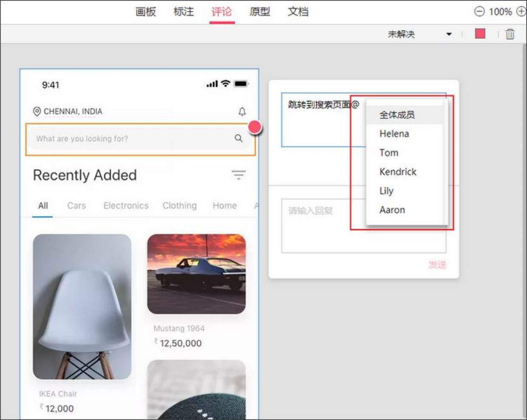Open the 评论 tab
This screenshot has width=527, height=420.
point(222,11)
